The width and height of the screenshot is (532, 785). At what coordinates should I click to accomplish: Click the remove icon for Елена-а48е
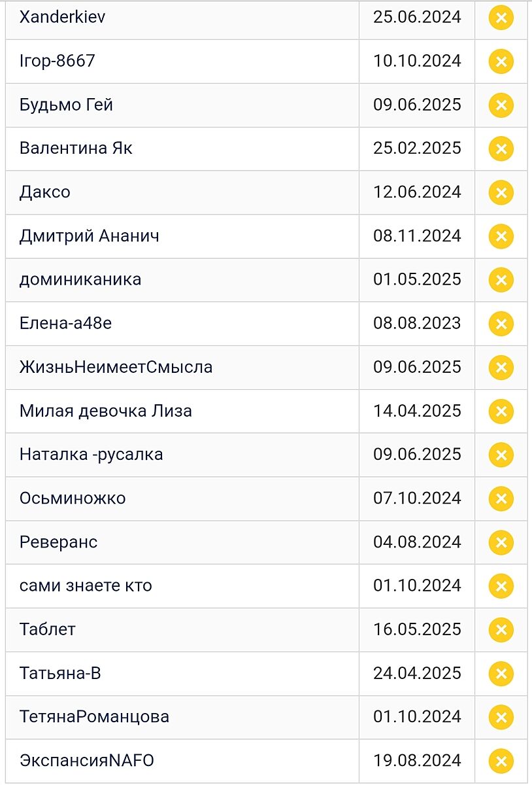tap(501, 324)
